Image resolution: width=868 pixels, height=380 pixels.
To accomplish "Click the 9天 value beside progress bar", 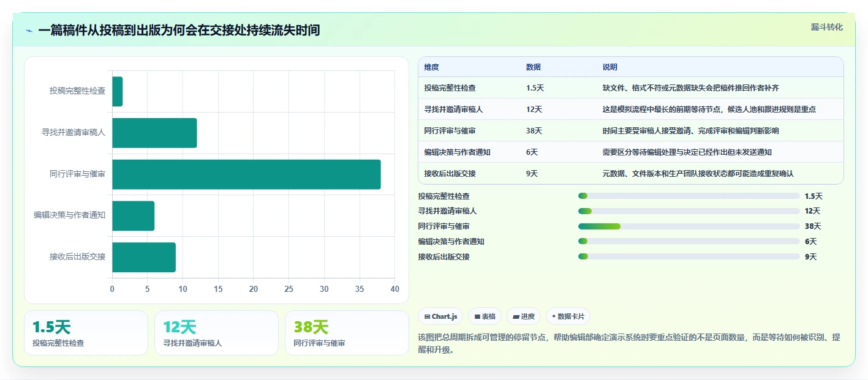I will point(810,257).
